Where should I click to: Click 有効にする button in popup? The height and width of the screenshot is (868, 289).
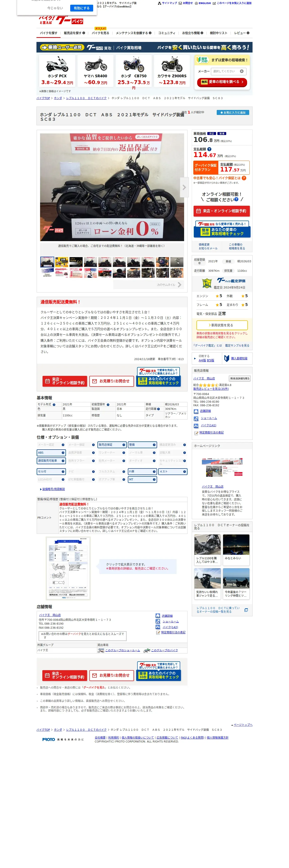click(x=81, y=8)
